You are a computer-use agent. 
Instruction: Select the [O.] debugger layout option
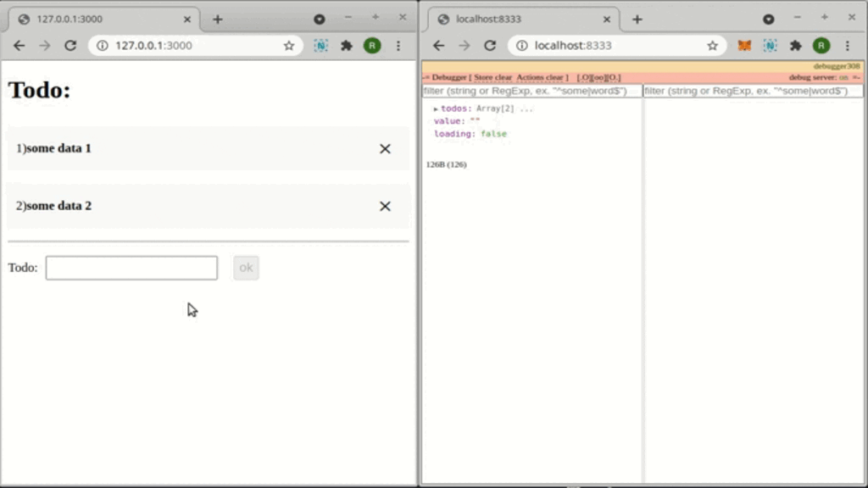614,77
